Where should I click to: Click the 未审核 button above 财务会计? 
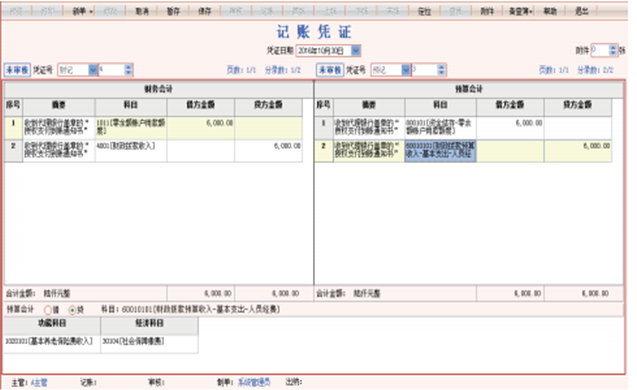[x=17, y=70]
